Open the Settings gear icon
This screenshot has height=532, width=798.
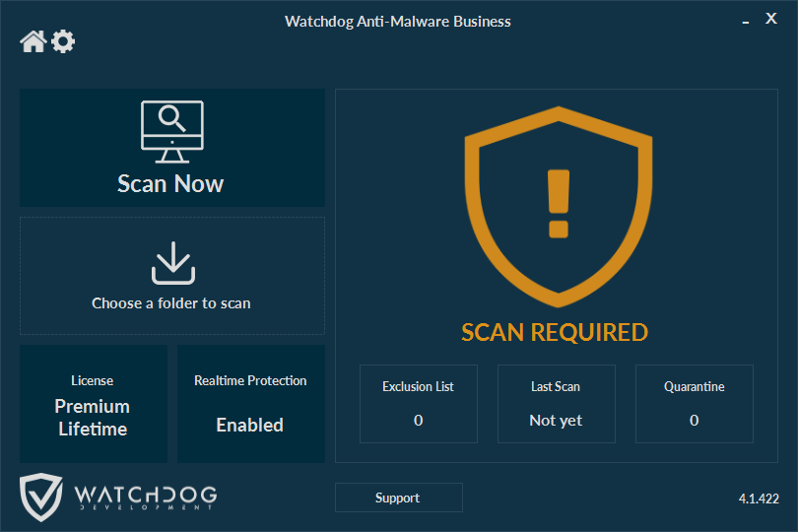63,41
